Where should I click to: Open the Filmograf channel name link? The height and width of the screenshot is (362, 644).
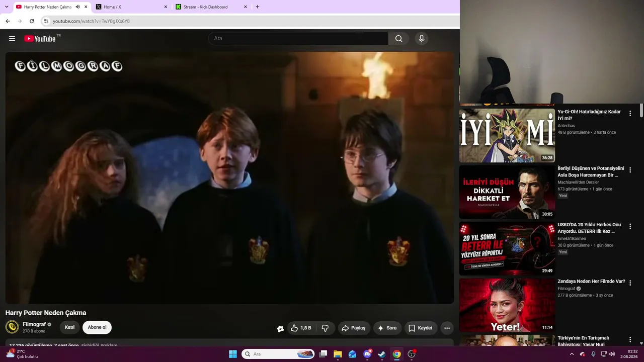click(x=33, y=324)
